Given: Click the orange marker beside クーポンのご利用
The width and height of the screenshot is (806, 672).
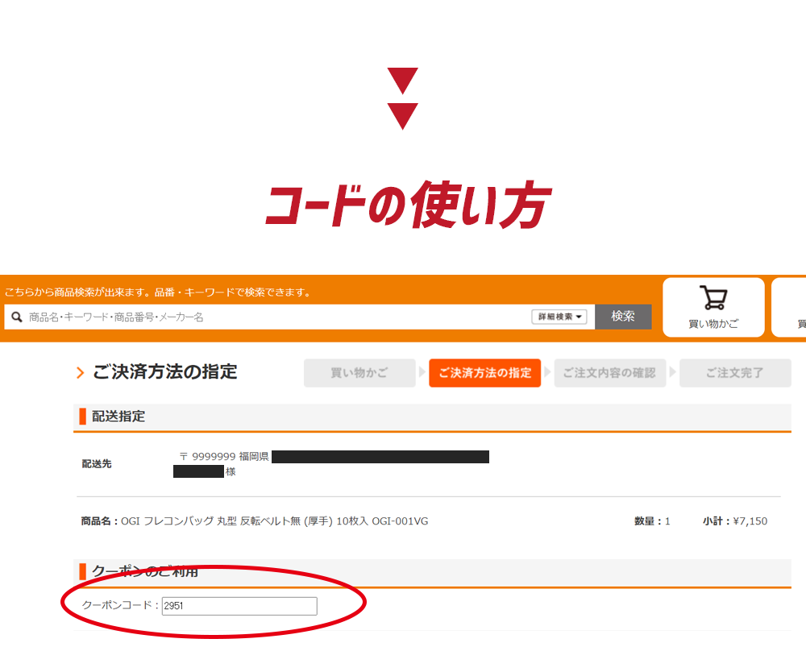Looking at the screenshot, I should 82,571.
